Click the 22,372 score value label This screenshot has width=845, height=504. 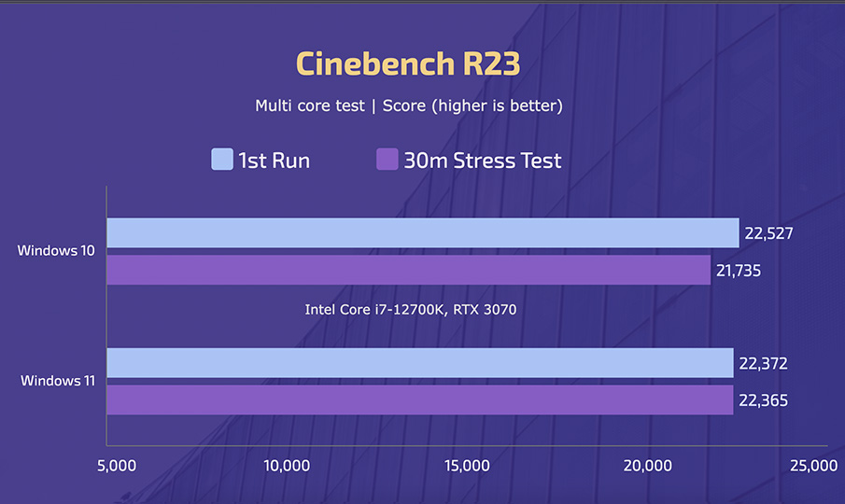[x=764, y=364]
